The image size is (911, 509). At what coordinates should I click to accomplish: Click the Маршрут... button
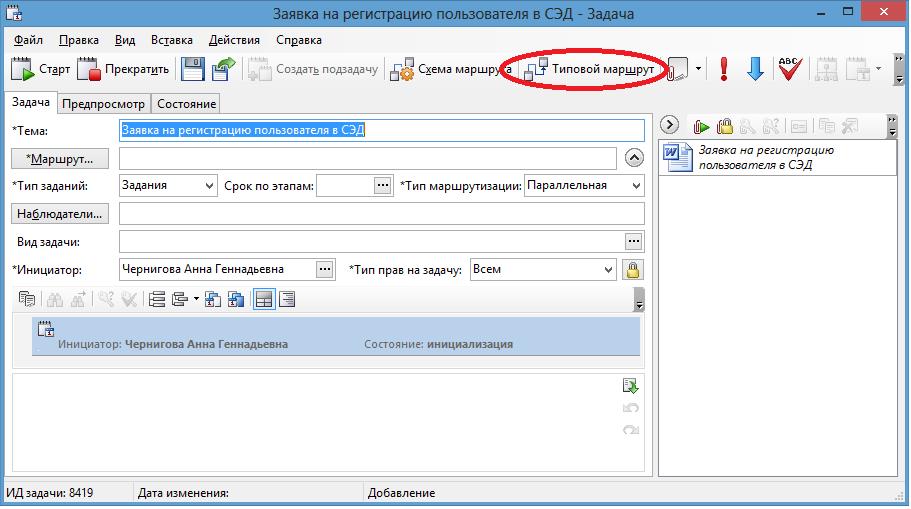61,159
